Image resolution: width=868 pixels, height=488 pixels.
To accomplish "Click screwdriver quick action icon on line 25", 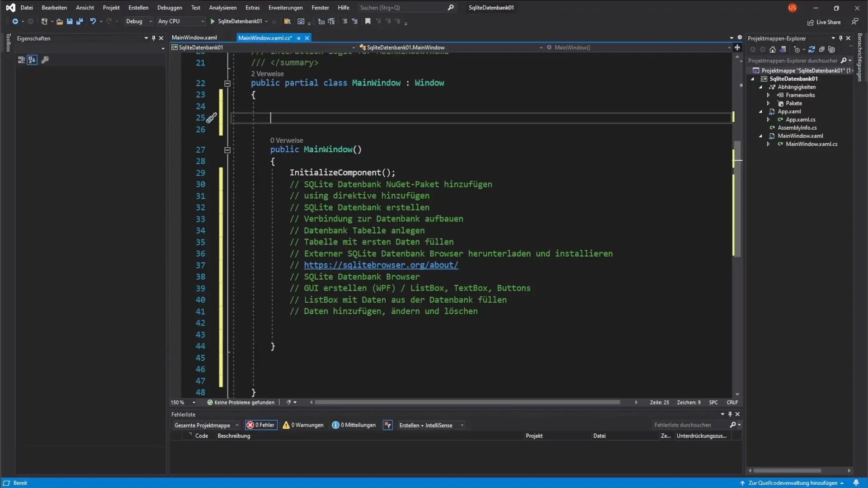I will click(x=212, y=118).
